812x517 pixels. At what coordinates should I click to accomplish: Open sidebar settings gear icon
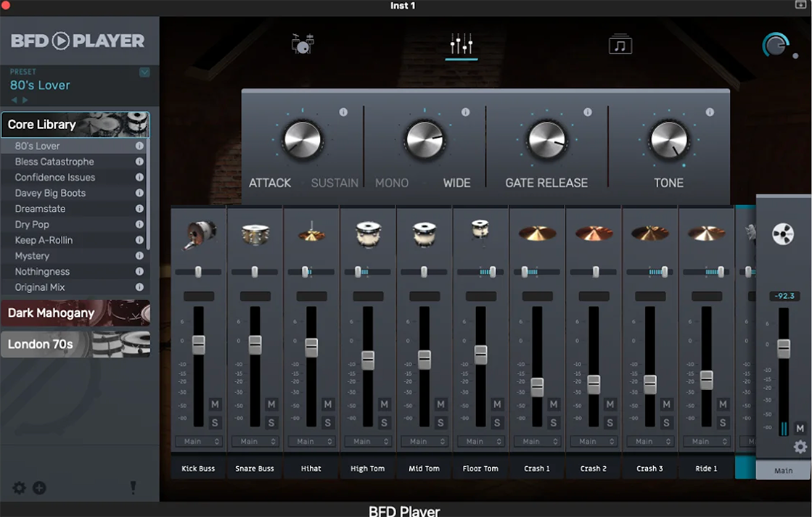pyautogui.click(x=19, y=487)
